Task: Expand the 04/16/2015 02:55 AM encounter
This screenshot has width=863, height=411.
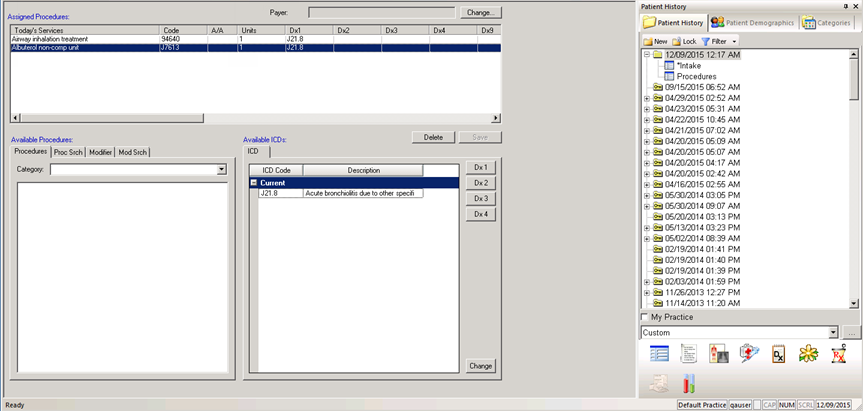Action: pyautogui.click(x=647, y=184)
